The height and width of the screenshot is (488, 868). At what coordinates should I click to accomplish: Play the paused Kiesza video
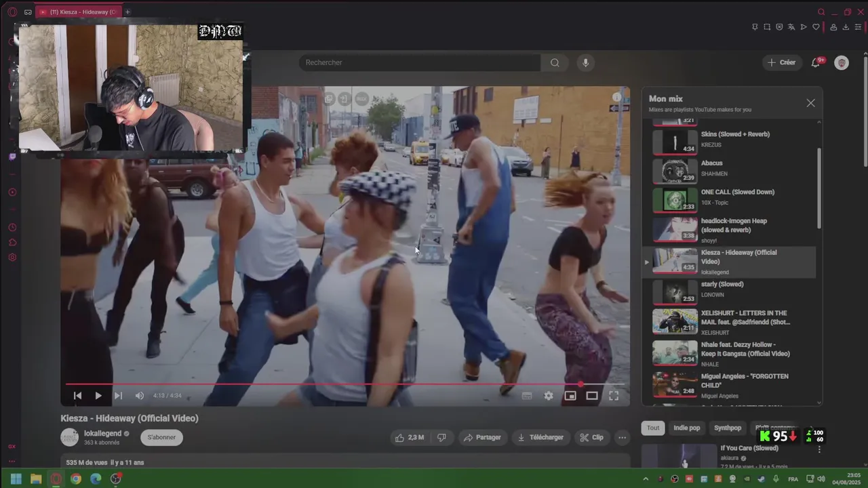coord(98,396)
